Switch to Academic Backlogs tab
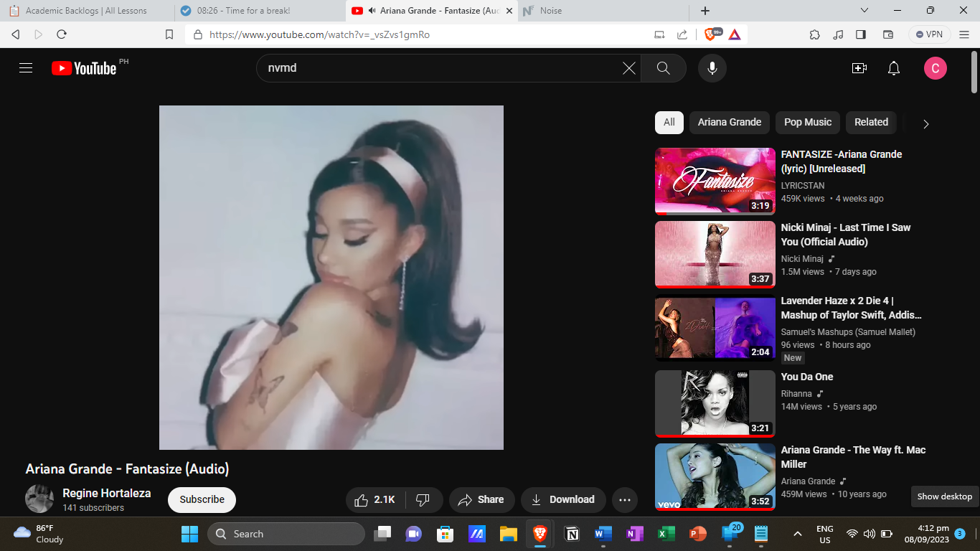This screenshot has height=551, width=980. (87, 11)
